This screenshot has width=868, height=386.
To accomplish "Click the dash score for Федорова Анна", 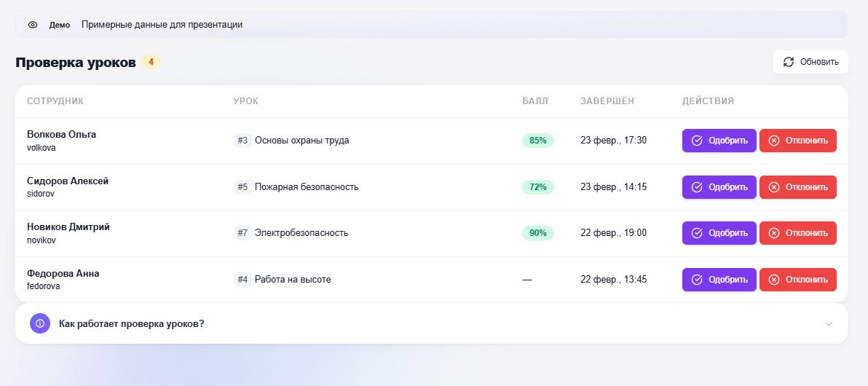I will (527, 280).
